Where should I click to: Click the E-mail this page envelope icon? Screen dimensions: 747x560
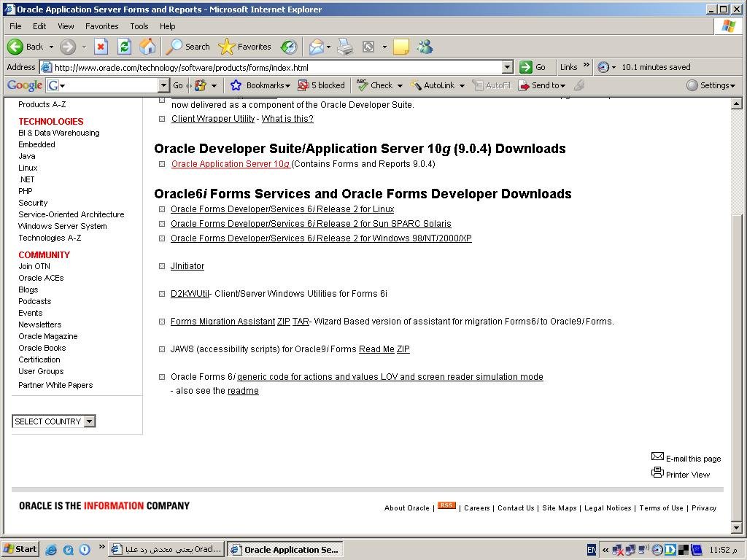pyautogui.click(x=657, y=456)
